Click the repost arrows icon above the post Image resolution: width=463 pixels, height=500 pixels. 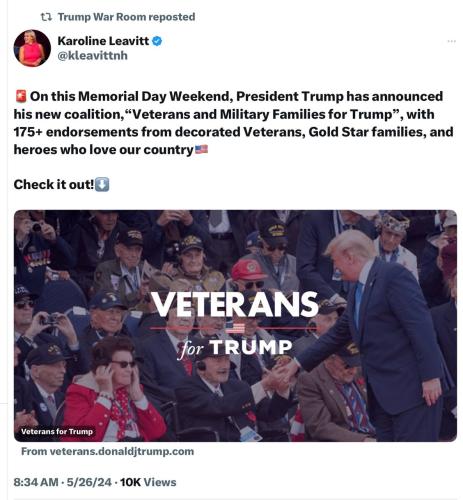(46, 17)
